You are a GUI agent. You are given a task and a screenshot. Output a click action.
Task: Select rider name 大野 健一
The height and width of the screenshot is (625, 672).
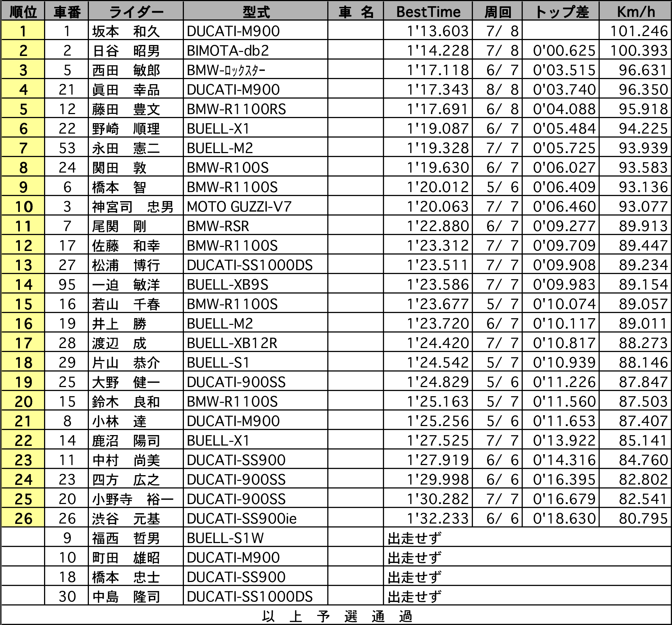(x=126, y=382)
